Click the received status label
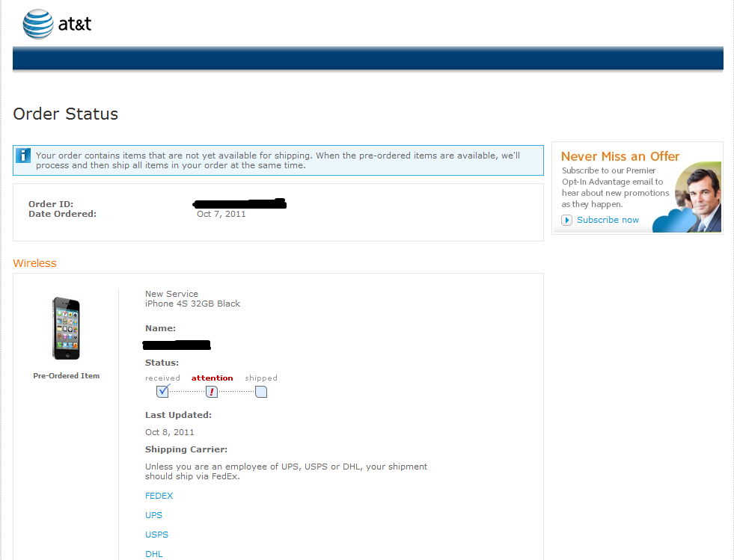Viewport: 734px width, 560px height. 162,378
